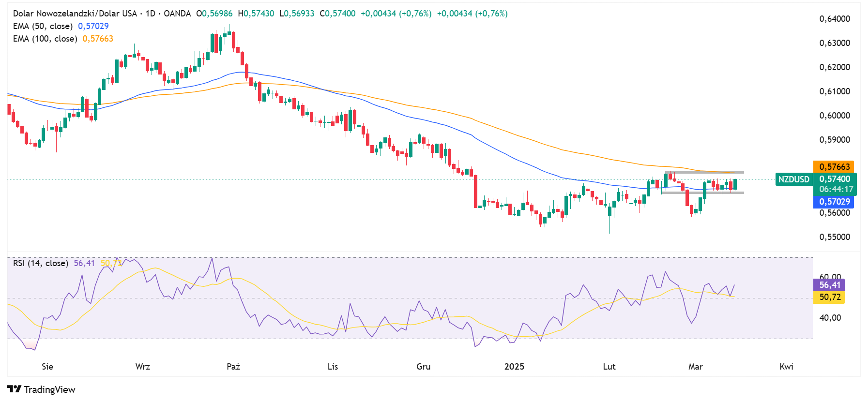
Task: Click the purple 56,41 RSI value tag
Action: pyautogui.click(x=829, y=285)
